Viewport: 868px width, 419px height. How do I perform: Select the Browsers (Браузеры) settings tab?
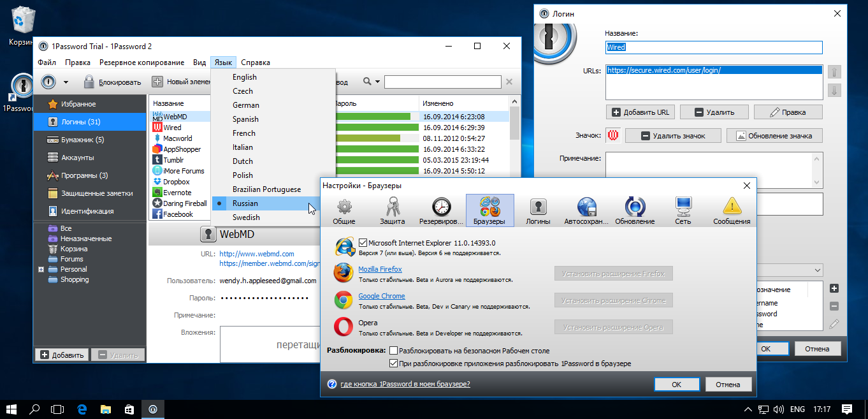pos(489,211)
